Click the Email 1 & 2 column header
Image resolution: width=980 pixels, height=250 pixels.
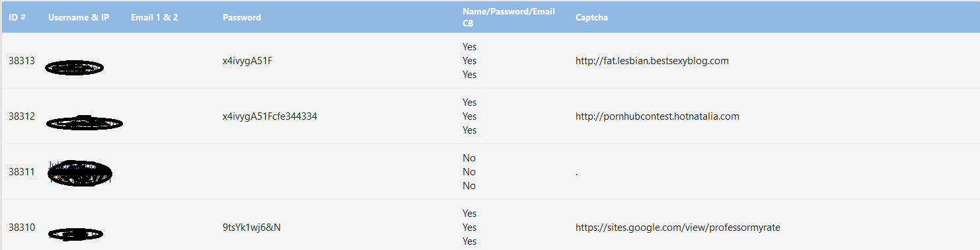[x=154, y=17]
